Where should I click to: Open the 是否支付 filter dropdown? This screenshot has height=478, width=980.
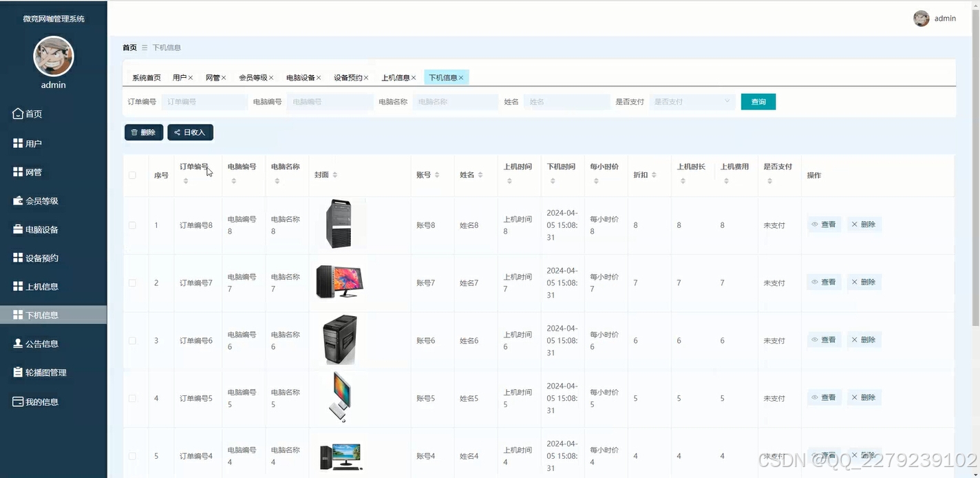tap(692, 101)
